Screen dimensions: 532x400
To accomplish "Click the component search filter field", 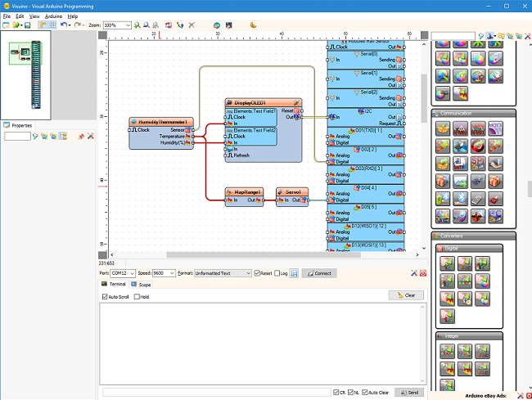I will click(x=453, y=36).
